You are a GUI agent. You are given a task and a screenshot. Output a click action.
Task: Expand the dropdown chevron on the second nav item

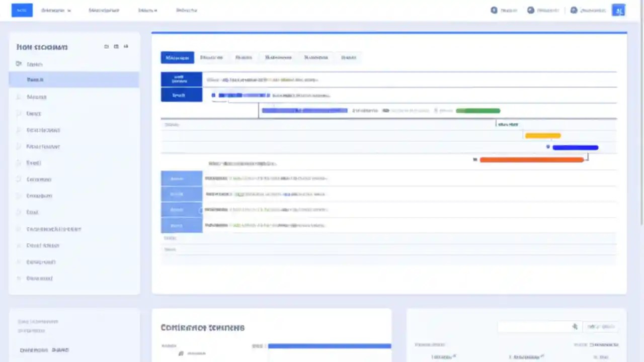click(x=69, y=10)
